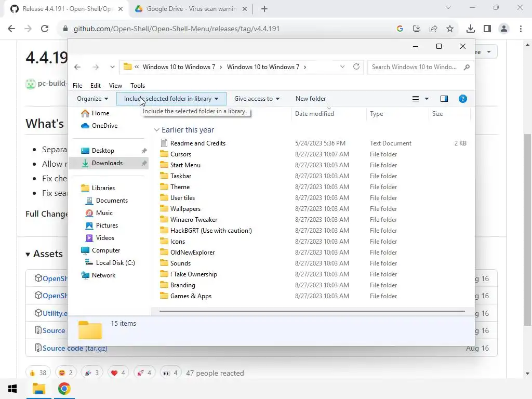
Task: Click the Explorer back arrow
Action: click(x=77, y=67)
